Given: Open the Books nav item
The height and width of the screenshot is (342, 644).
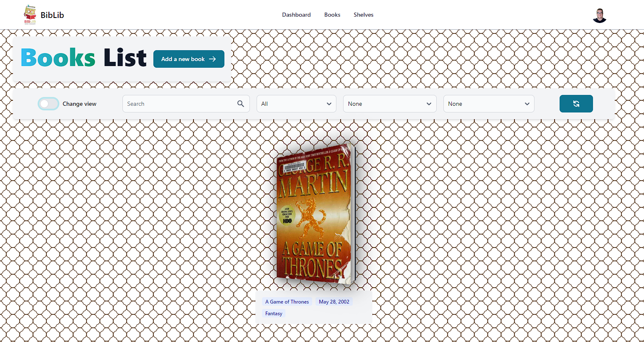Looking at the screenshot, I should 332,15.
